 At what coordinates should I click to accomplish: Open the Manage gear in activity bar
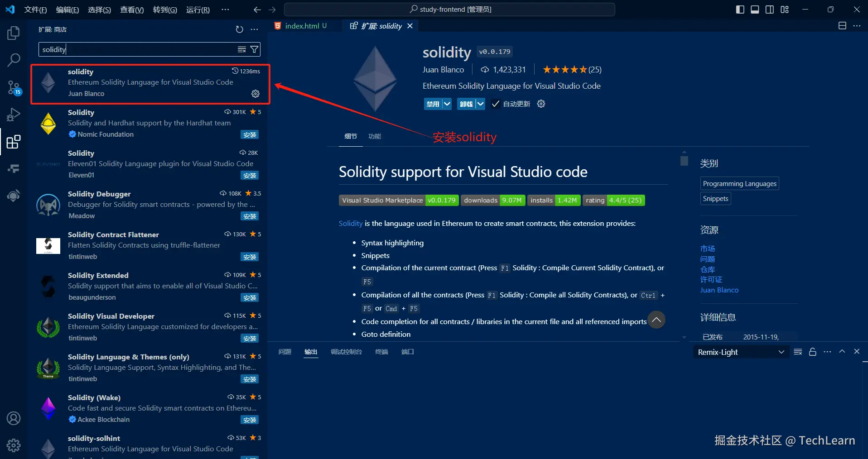click(14, 445)
